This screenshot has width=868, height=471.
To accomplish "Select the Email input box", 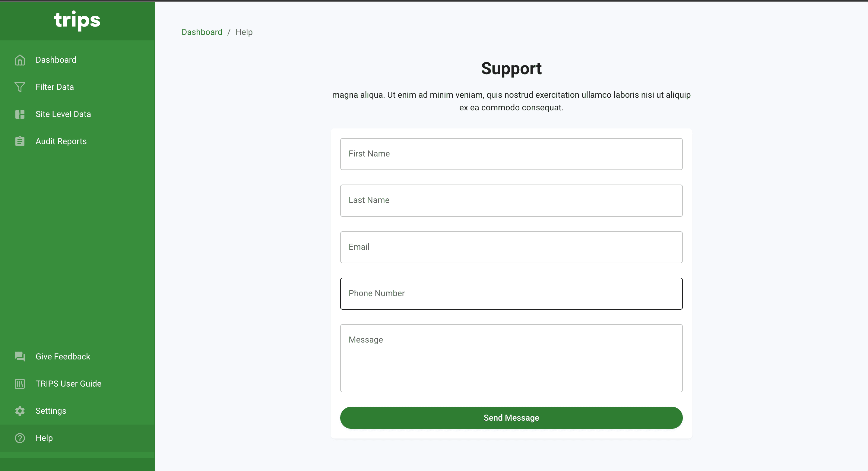I will tap(511, 247).
